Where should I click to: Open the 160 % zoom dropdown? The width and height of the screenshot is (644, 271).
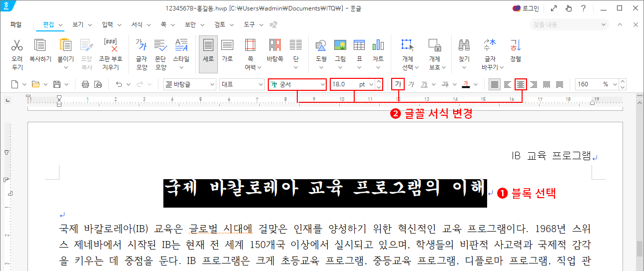[615, 84]
